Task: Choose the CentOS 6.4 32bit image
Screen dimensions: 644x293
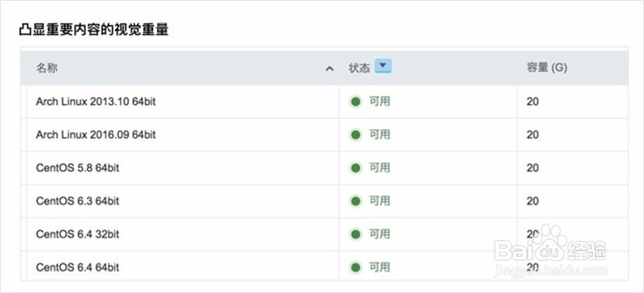Action: [x=77, y=234]
